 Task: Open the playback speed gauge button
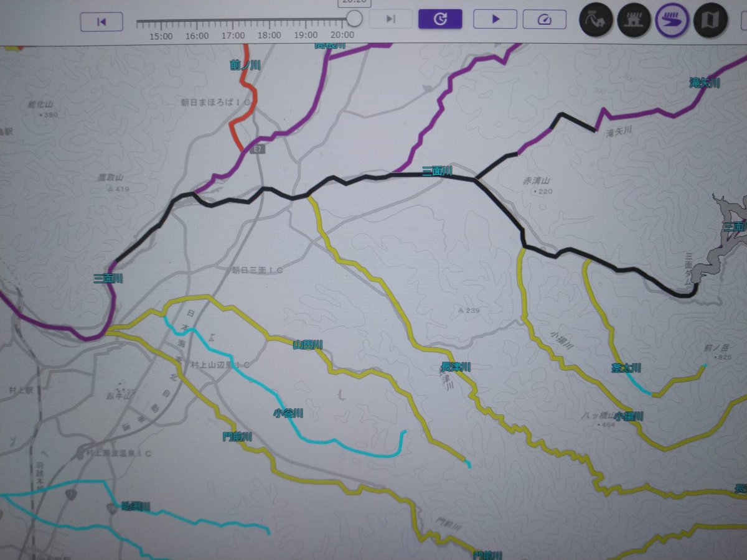click(545, 19)
